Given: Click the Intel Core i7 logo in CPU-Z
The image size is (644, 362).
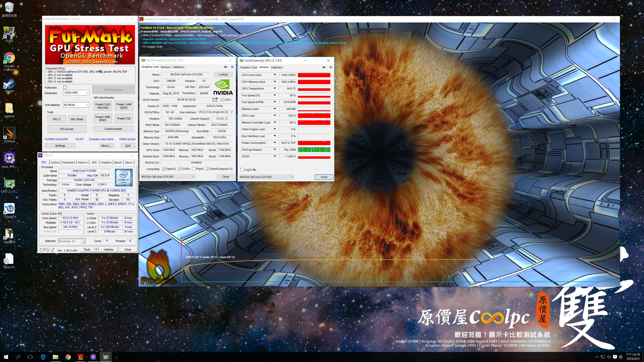Looking at the screenshot, I should pos(123,178).
